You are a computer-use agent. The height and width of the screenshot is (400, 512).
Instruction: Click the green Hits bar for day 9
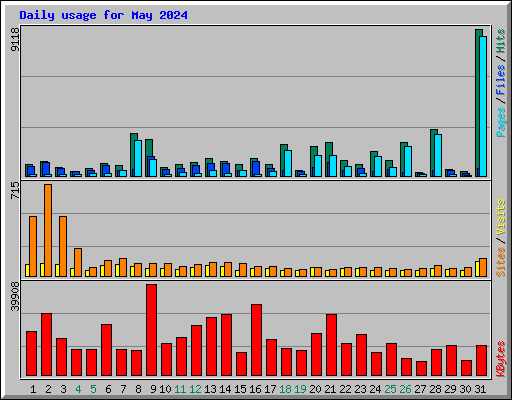(148, 148)
